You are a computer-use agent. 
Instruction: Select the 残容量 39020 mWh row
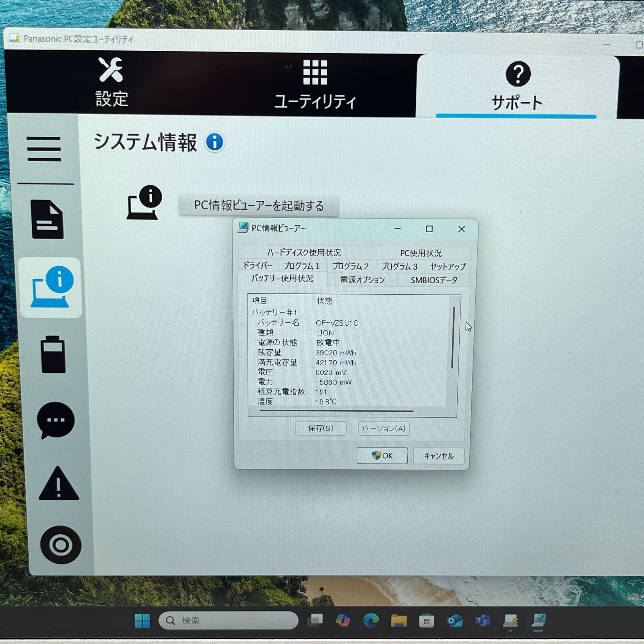307,353
